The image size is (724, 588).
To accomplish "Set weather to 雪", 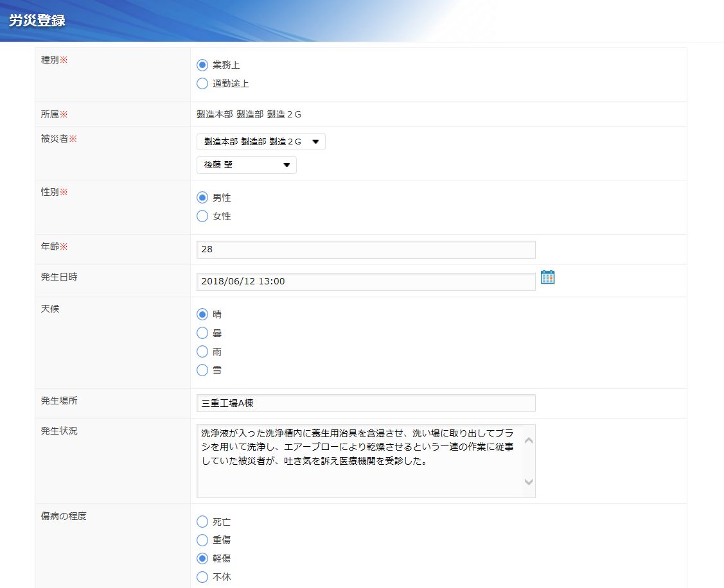I will coord(202,370).
